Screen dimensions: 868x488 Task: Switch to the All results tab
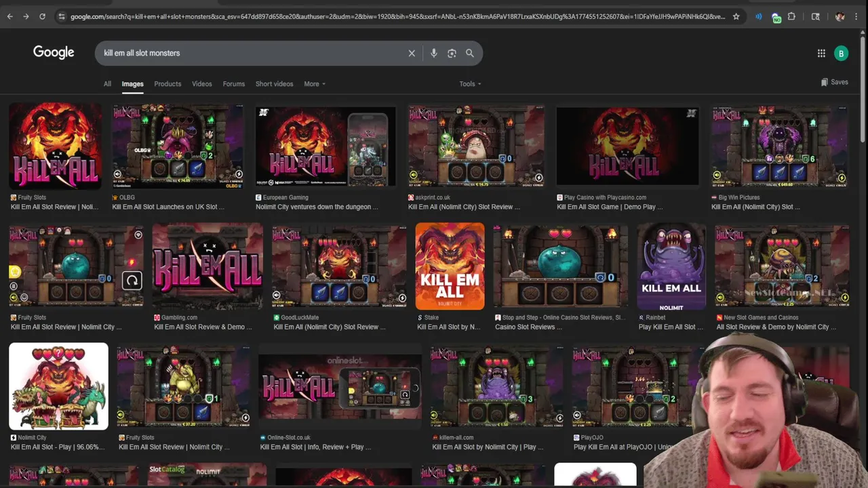(x=107, y=84)
